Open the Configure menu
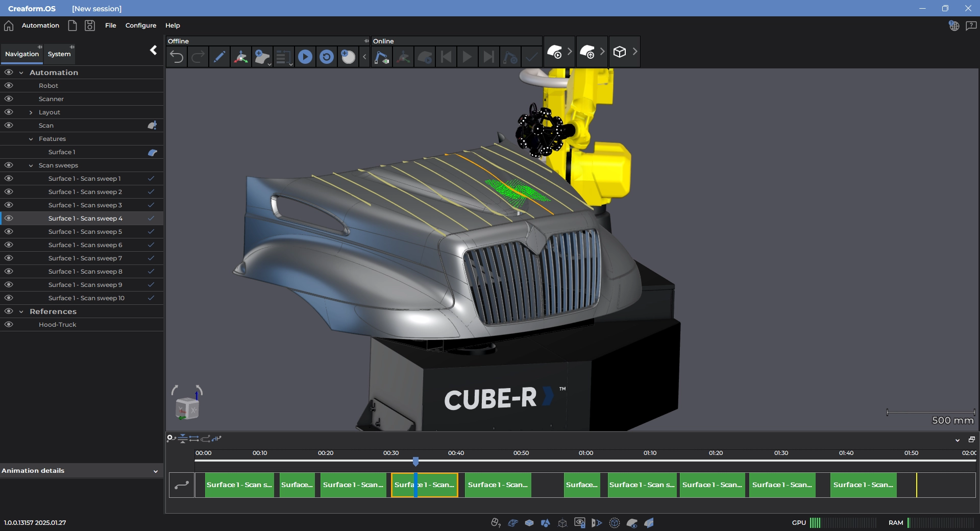This screenshot has height=531, width=980. (x=140, y=26)
